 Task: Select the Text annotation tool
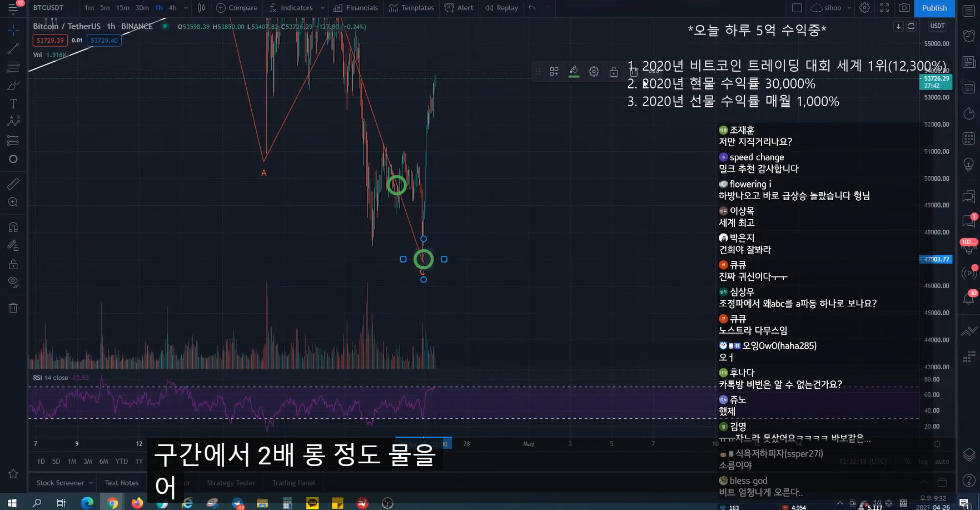coord(13,103)
